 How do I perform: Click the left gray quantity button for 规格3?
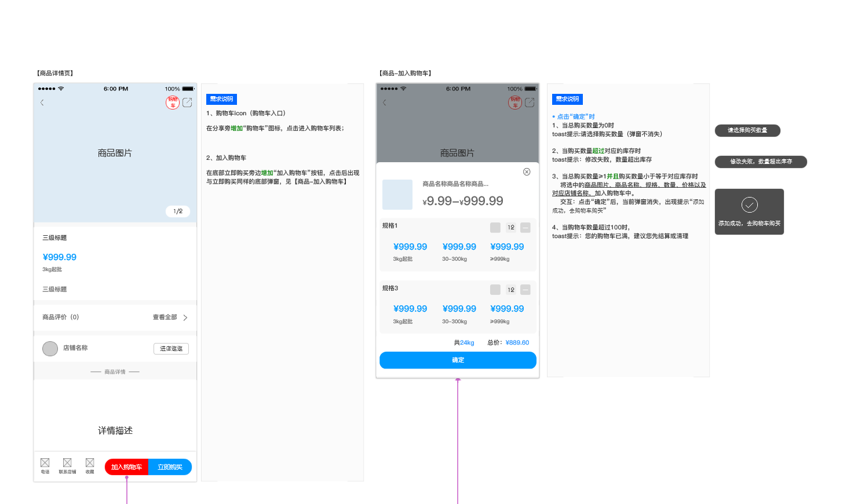[x=495, y=290]
